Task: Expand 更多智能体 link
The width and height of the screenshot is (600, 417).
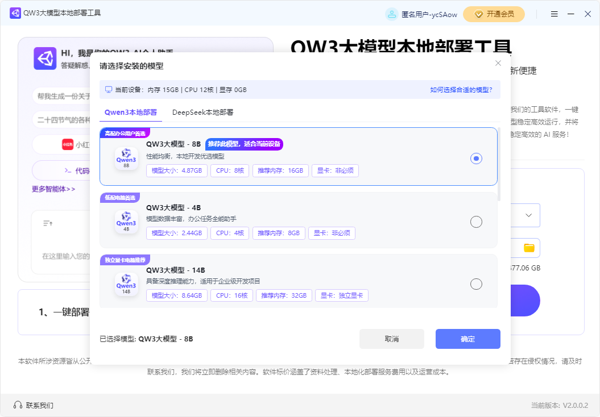Action: (x=53, y=189)
